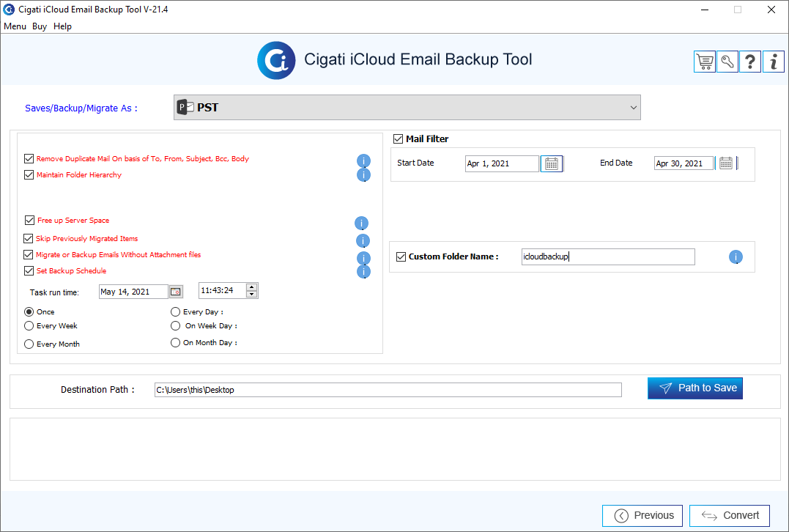Select the Every Day schedule option
789x532 pixels.
[x=175, y=312]
